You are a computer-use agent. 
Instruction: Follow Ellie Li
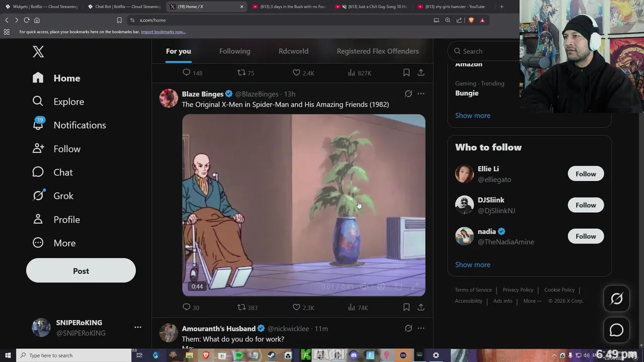586,174
